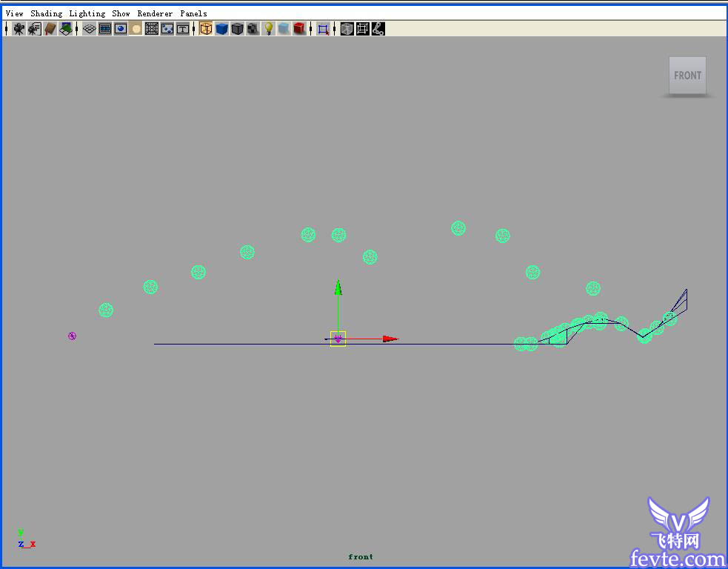The height and width of the screenshot is (569, 728).
Task: Open the Lighting menu
Action: click(x=87, y=13)
